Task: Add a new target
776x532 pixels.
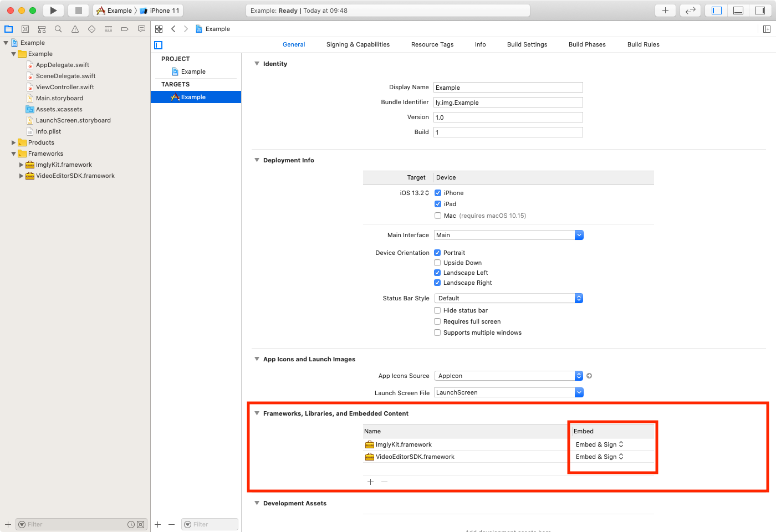Action: tap(158, 524)
